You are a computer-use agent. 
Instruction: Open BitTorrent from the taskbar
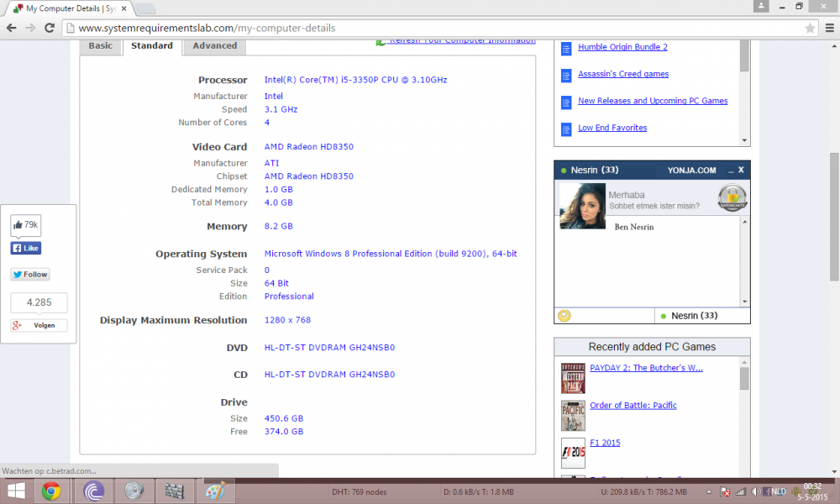point(92,491)
